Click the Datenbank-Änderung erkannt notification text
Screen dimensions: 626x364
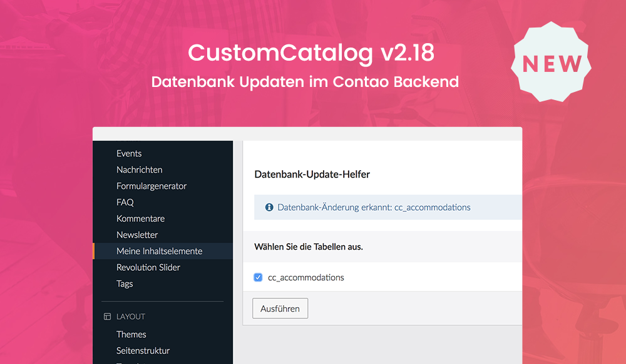[x=374, y=207]
